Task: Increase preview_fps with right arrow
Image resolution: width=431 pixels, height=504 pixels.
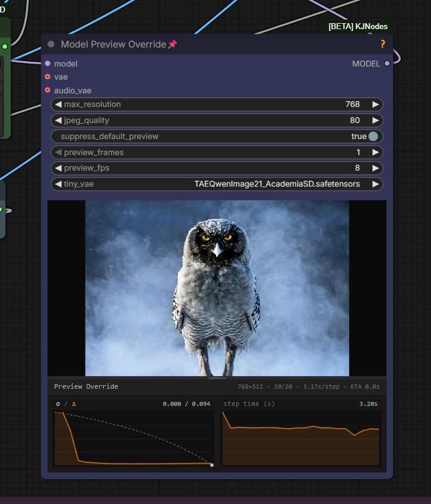Action: [x=375, y=168]
